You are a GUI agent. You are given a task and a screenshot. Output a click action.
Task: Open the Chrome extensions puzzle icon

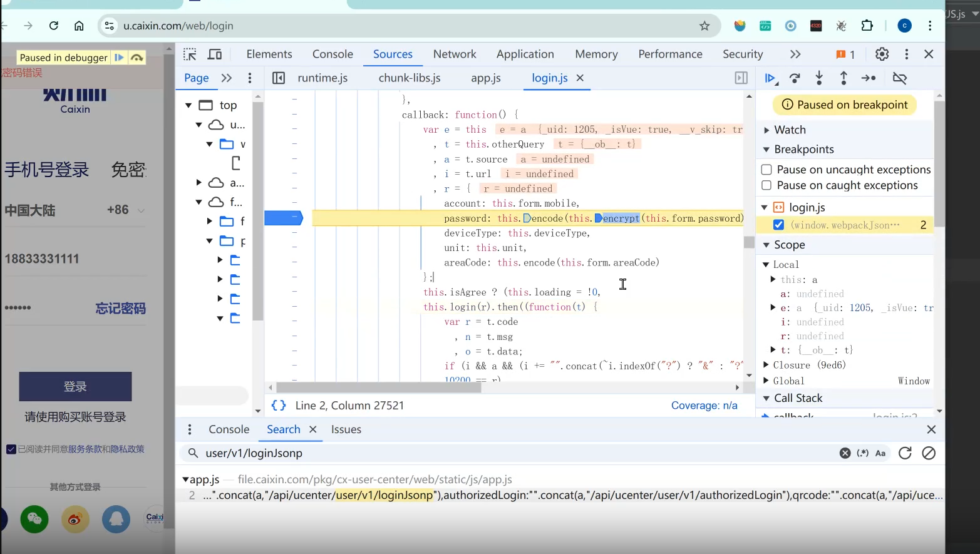click(x=867, y=26)
